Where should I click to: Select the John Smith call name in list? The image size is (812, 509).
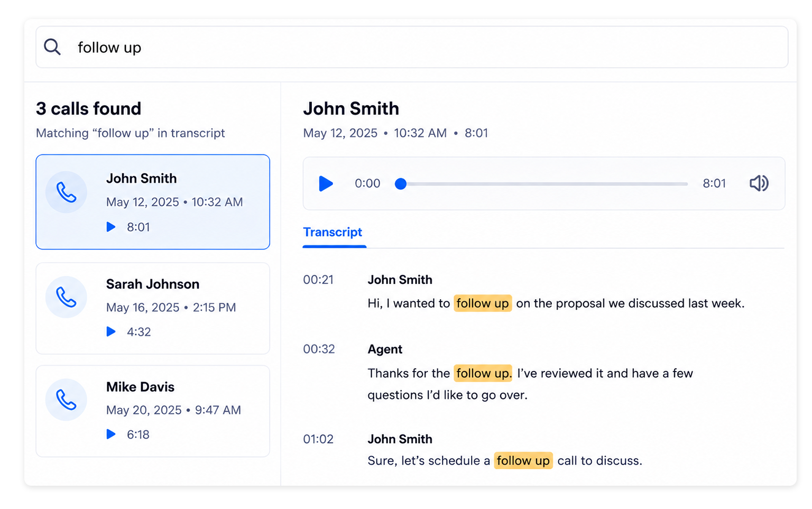(x=141, y=179)
